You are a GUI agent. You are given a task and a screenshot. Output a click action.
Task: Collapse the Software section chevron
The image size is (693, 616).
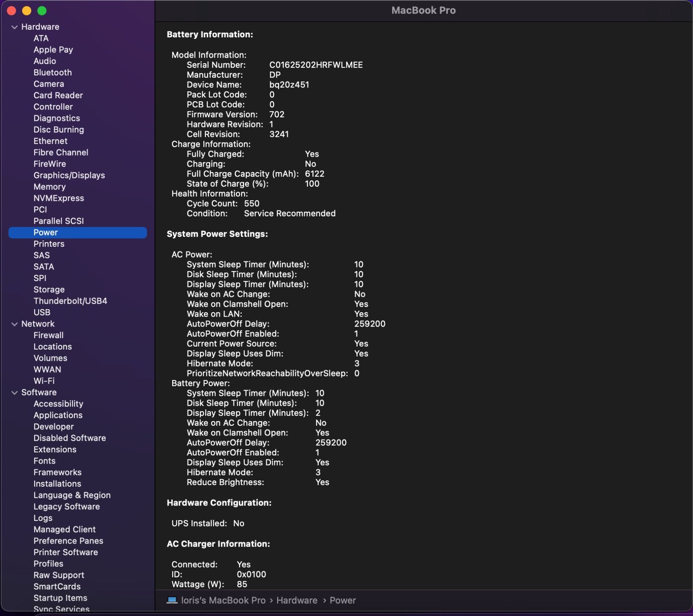15,392
